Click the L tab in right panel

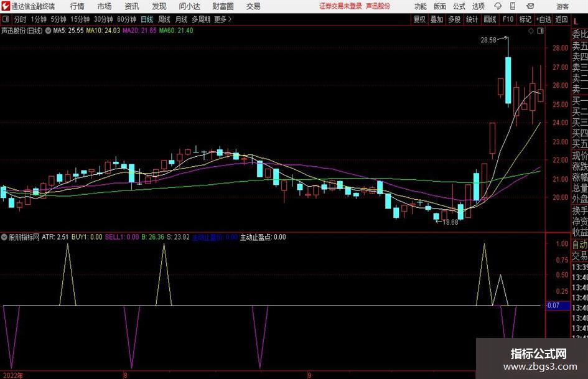click(x=576, y=22)
